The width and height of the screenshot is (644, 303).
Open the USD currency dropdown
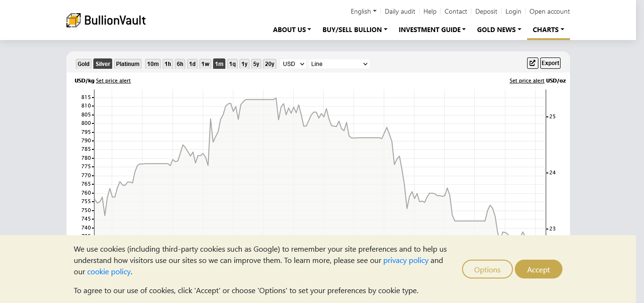tap(293, 64)
